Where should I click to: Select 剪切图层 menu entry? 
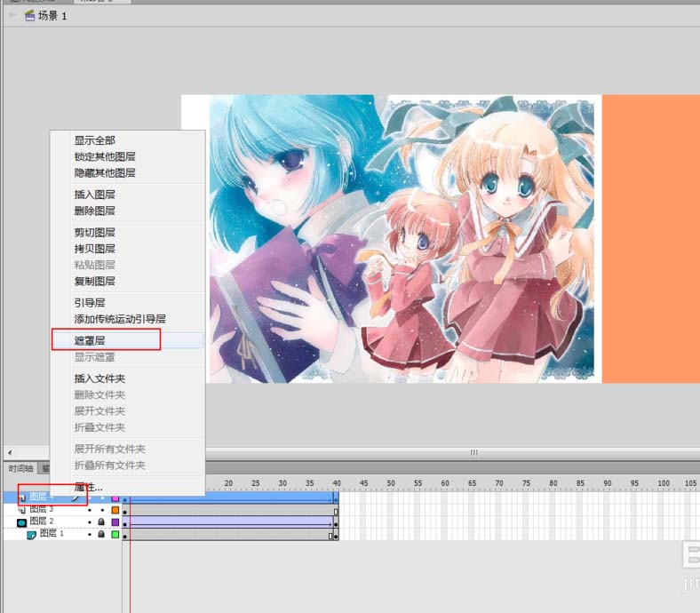pyautogui.click(x=95, y=232)
